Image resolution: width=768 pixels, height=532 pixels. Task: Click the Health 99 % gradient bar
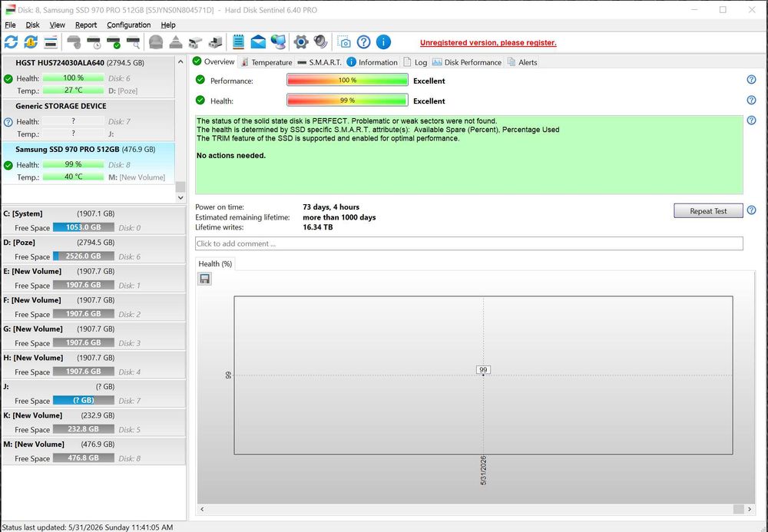(x=347, y=100)
